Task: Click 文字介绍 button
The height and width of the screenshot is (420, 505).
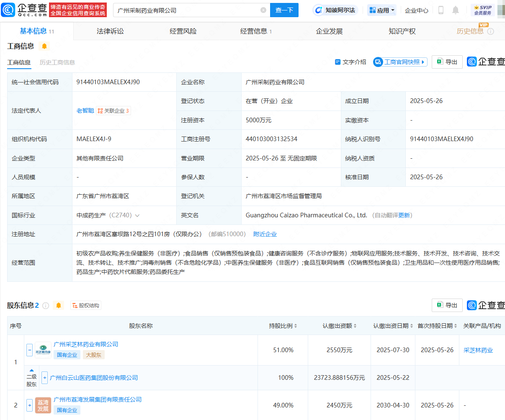Action: (350, 62)
